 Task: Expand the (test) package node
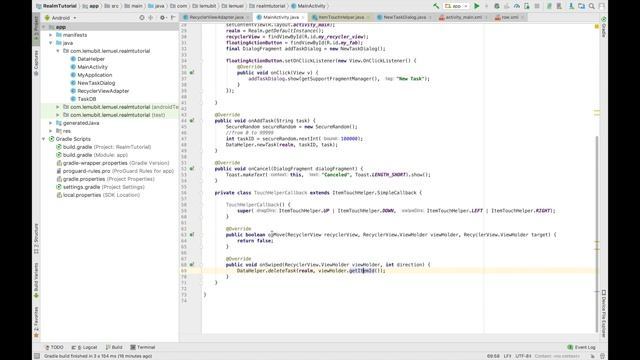coord(58,115)
